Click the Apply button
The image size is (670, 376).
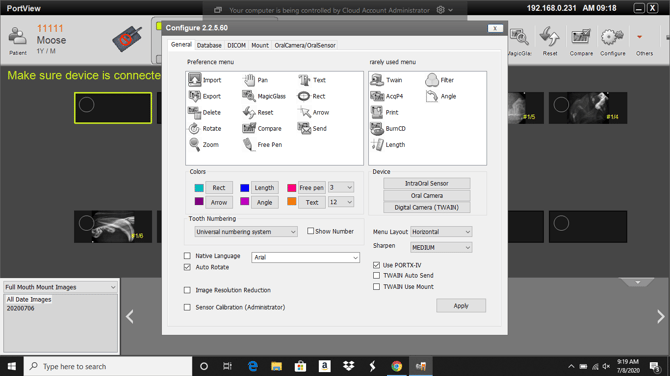click(x=461, y=306)
